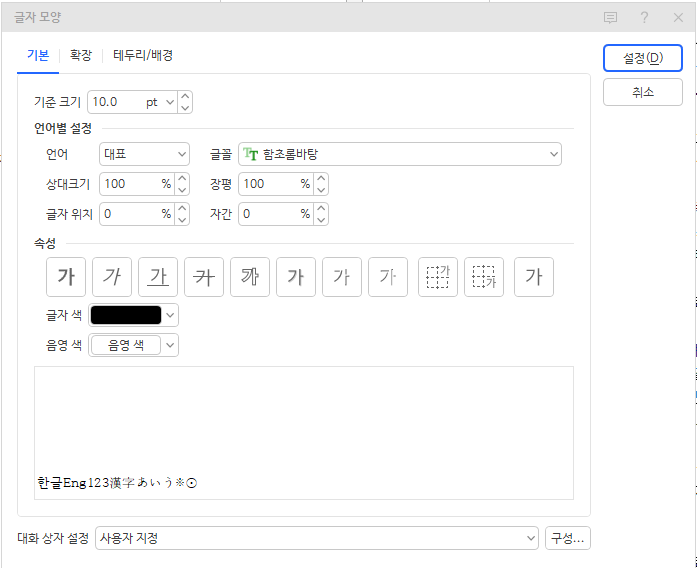Decrease 글자 위치 with the down arrow

182,220
